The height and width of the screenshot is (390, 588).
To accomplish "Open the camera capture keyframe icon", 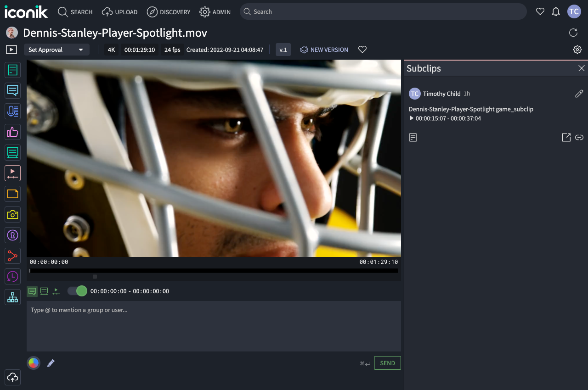I will click(12, 214).
